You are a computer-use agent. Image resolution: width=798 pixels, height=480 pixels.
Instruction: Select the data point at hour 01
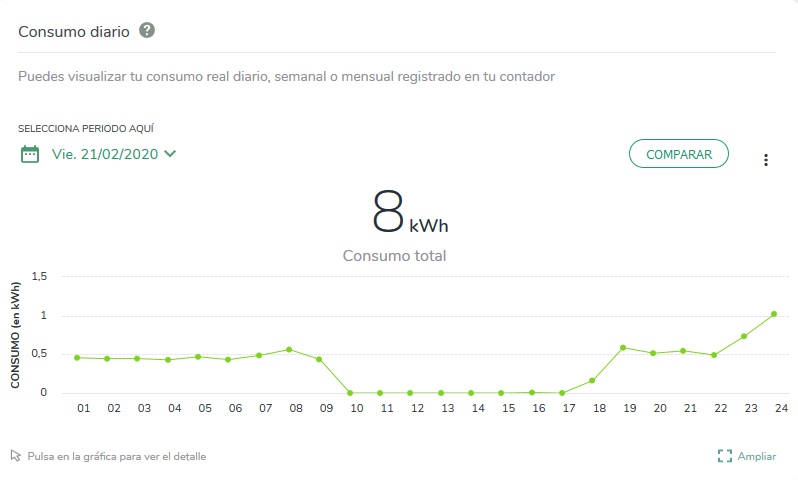click(x=77, y=357)
